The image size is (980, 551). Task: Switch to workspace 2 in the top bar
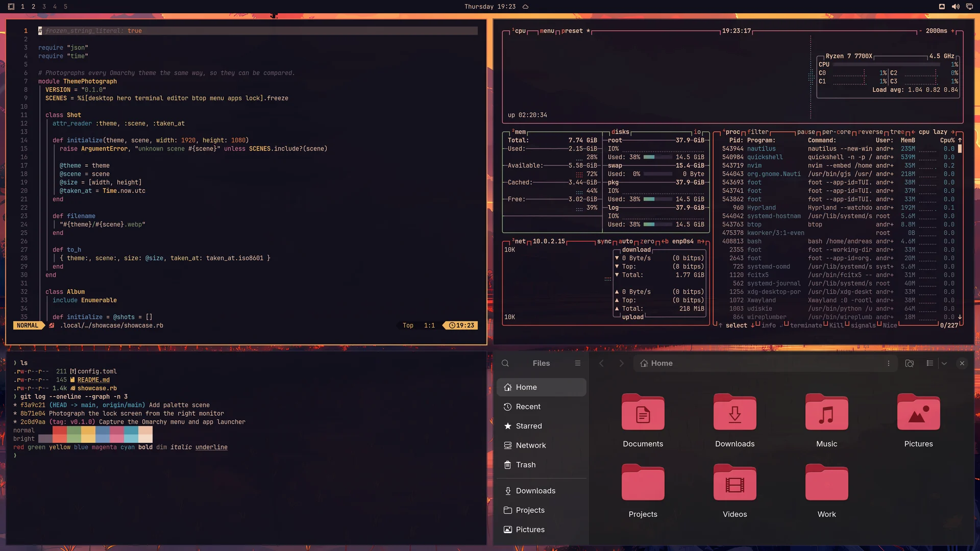click(x=33, y=7)
